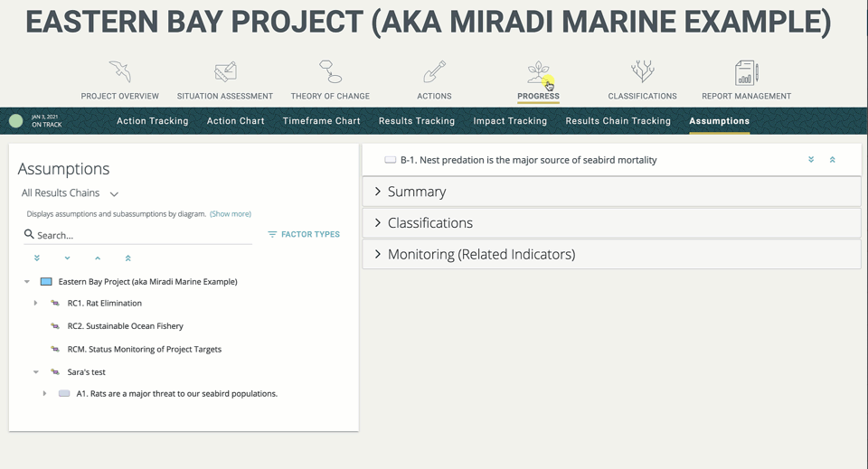Switch to the Action Tracking tab
Viewport: 868px width, 469px height.
tap(152, 121)
